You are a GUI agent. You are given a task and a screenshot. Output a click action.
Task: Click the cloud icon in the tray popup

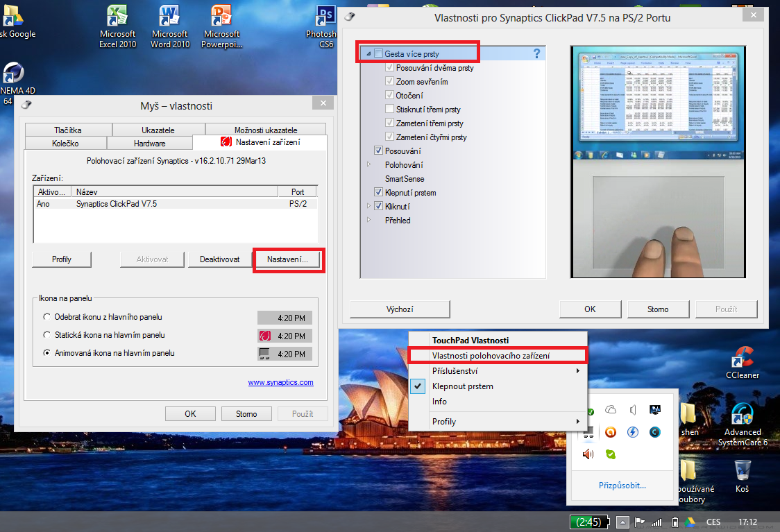click(611, 410)
